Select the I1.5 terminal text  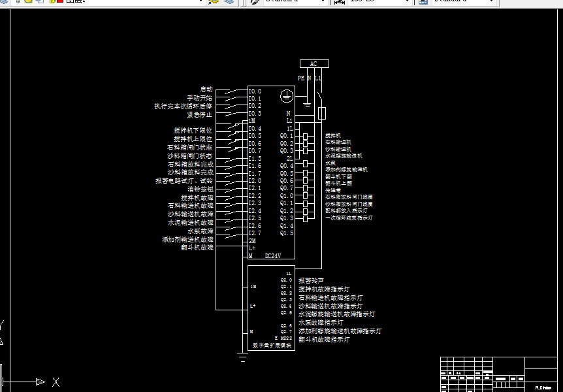pos(255,159)
